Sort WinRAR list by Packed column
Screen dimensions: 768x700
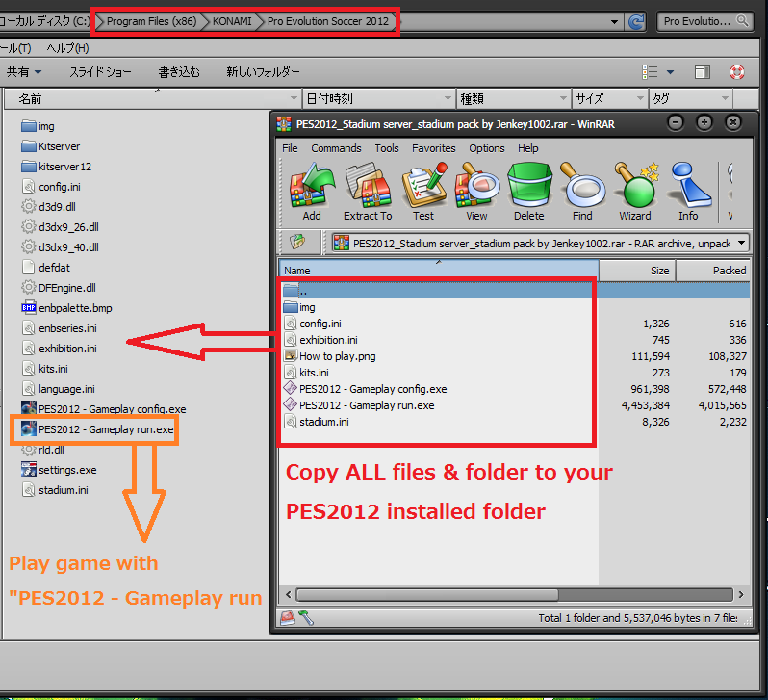coord(713,271)
